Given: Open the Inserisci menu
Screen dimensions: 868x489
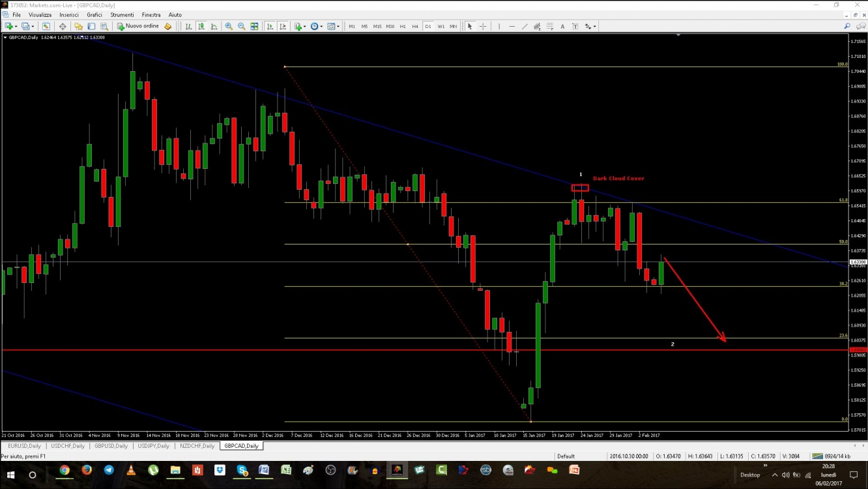Looking at the screenshot, I should tap(69, 14).
